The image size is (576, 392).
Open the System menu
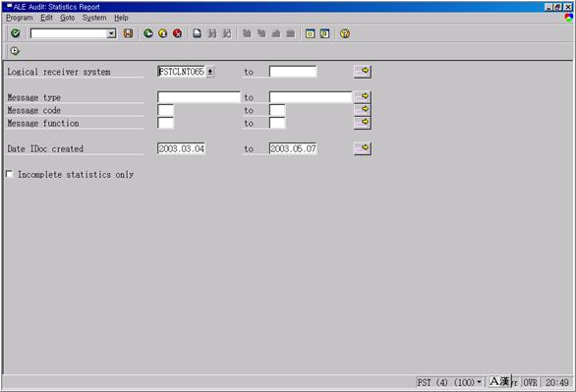(94, 18)
